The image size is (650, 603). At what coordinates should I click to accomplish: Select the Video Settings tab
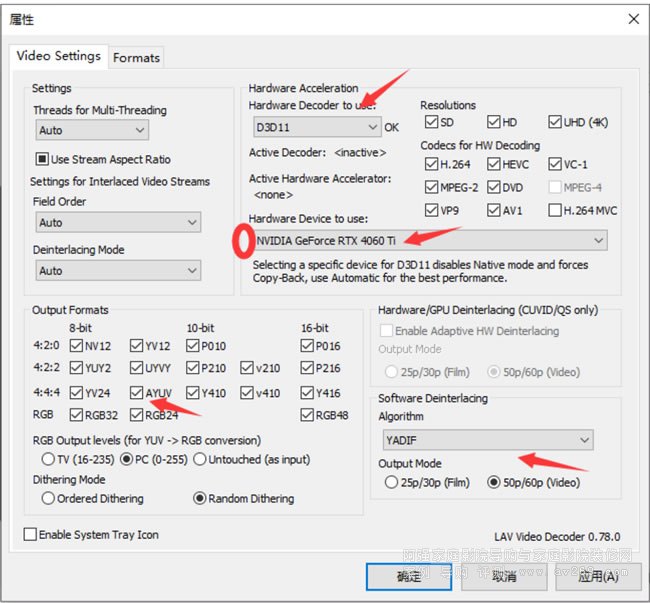(x=58, y=56)
